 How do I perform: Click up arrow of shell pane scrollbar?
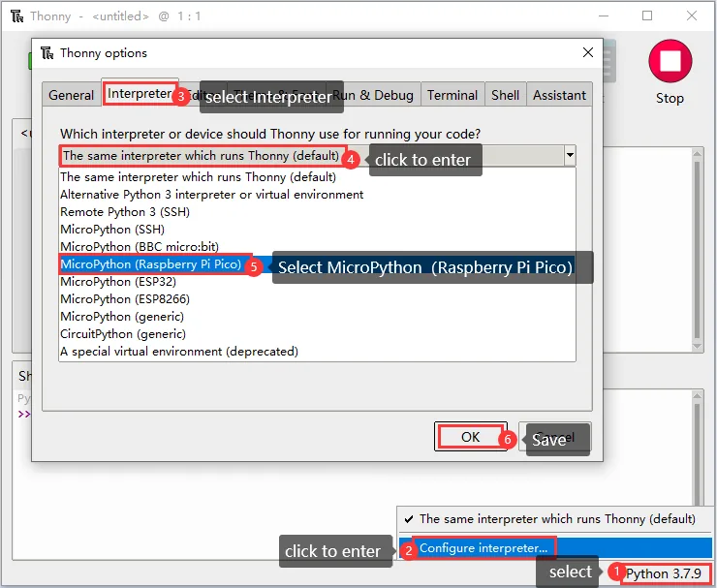click(698, 395)
